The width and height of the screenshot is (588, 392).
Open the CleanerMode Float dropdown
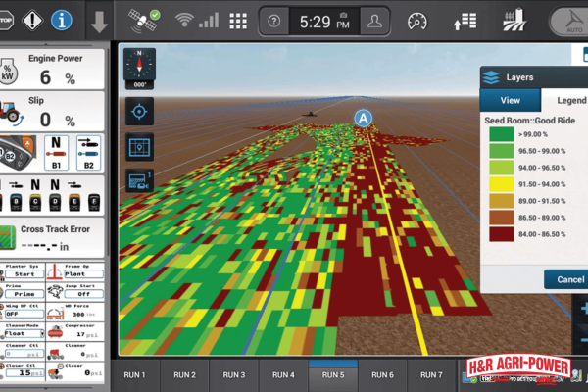click(24, 333)
